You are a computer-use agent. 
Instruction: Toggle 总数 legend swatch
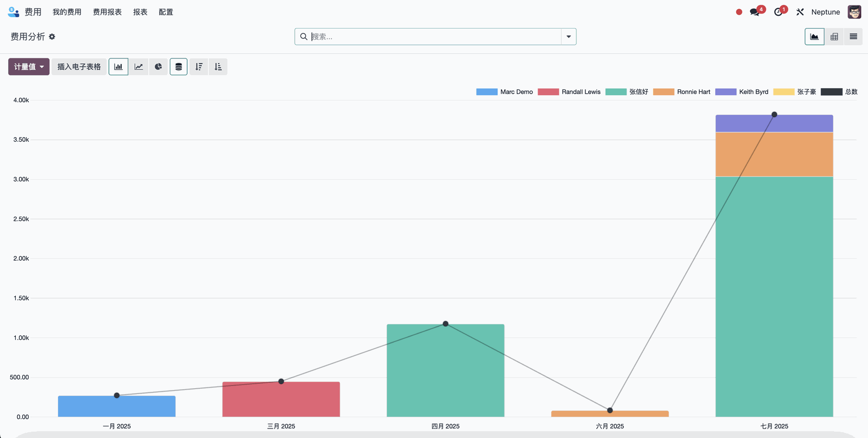point(832,92)
